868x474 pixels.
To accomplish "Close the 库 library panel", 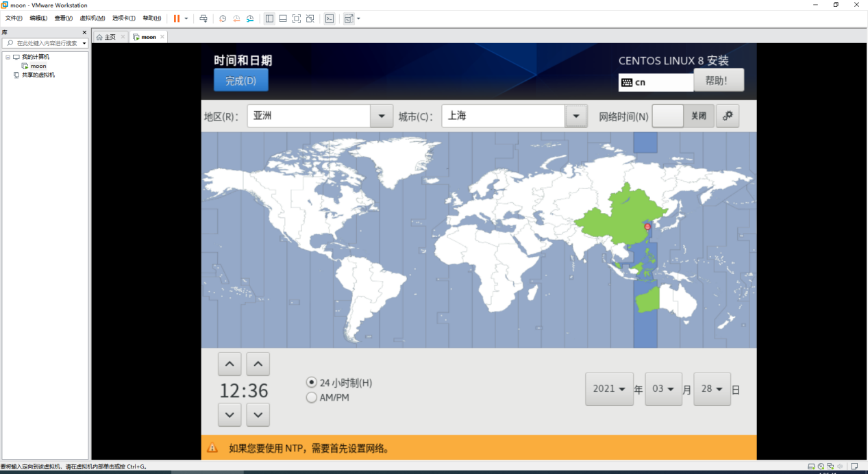I will (84, 32).
